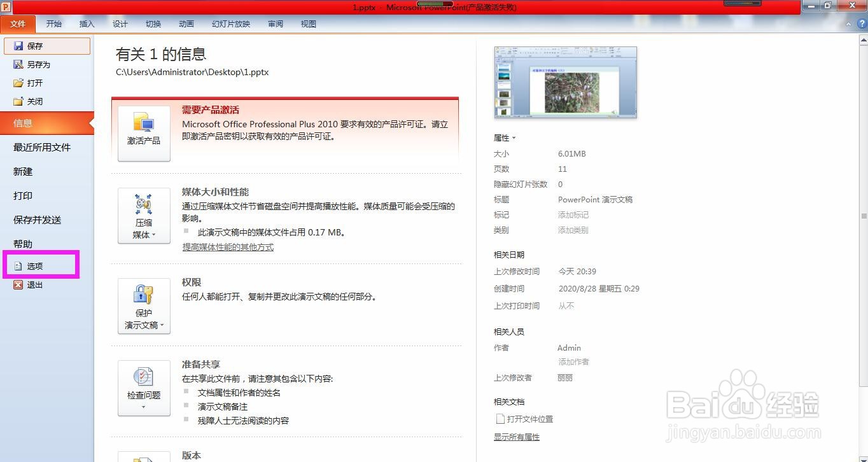868x462 pixels.
Task: Click last modified time 今天 20:39
Action: (577, 271)
